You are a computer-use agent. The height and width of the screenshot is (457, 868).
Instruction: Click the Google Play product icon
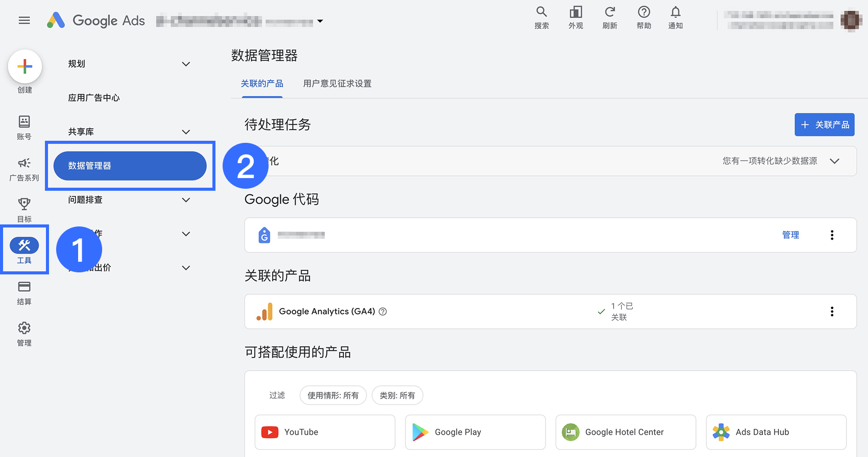420,432
